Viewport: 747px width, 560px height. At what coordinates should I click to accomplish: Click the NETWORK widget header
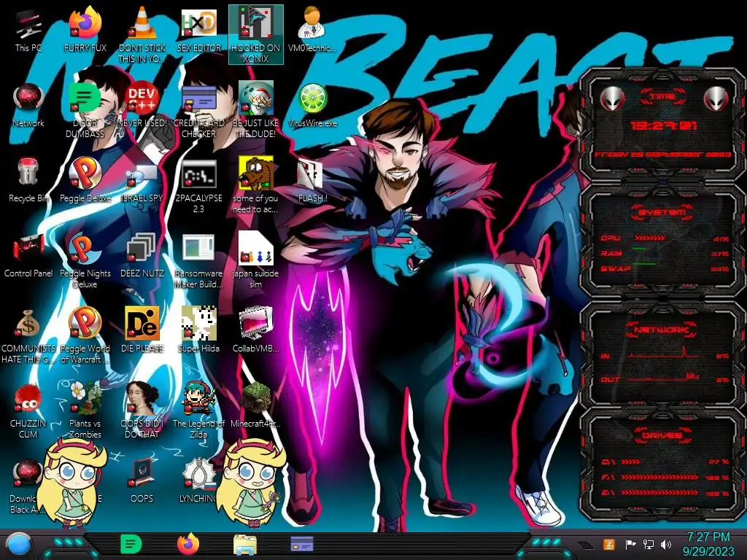(662, 329)
